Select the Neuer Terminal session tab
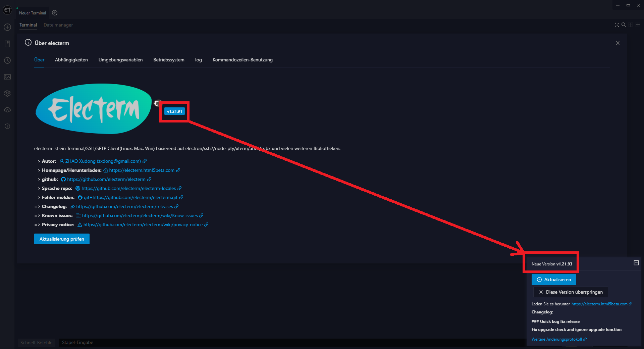The image size is (644, 349). tap(33, 13)
